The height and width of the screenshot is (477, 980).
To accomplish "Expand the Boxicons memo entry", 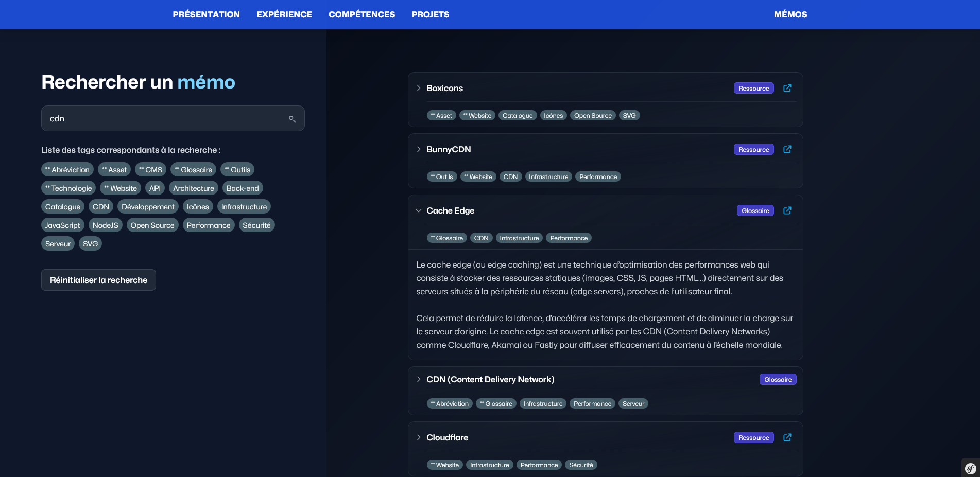I will 419,88.
